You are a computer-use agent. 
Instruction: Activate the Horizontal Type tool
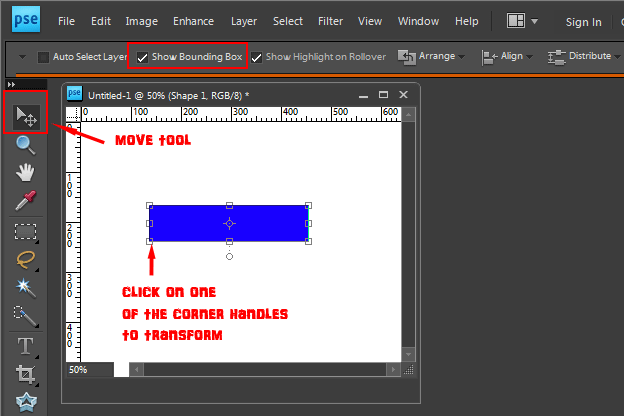click(x=25, y=346)
